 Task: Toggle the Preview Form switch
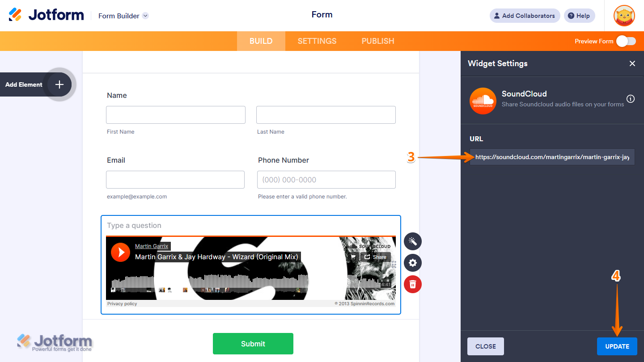point(626,41)
